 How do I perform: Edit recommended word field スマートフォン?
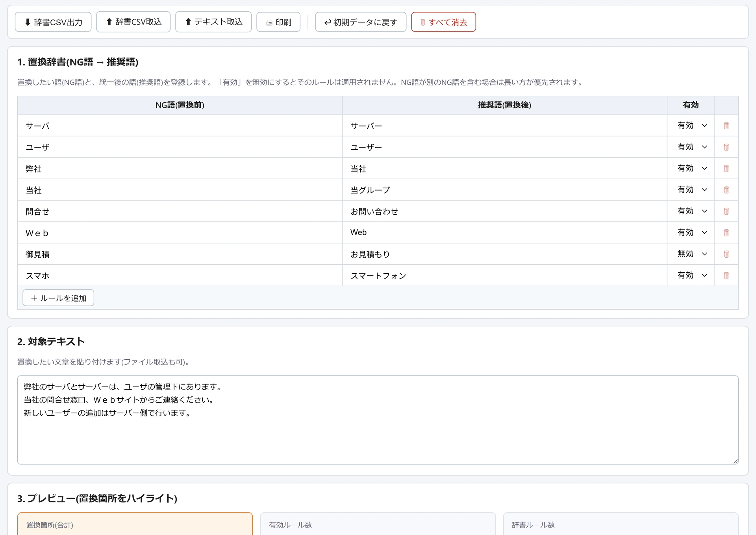click(504, 275)
